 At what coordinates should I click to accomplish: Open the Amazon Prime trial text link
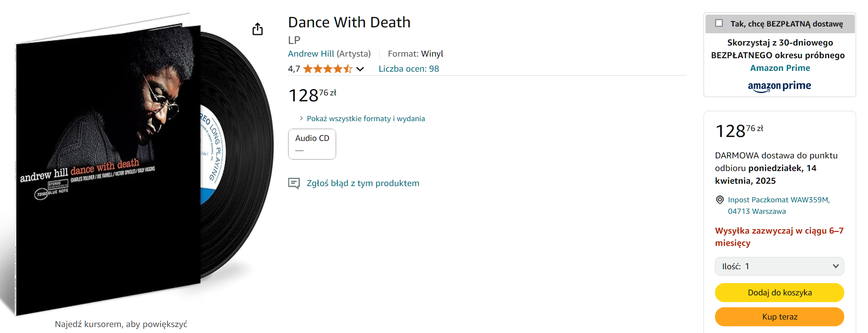point(780,68)
